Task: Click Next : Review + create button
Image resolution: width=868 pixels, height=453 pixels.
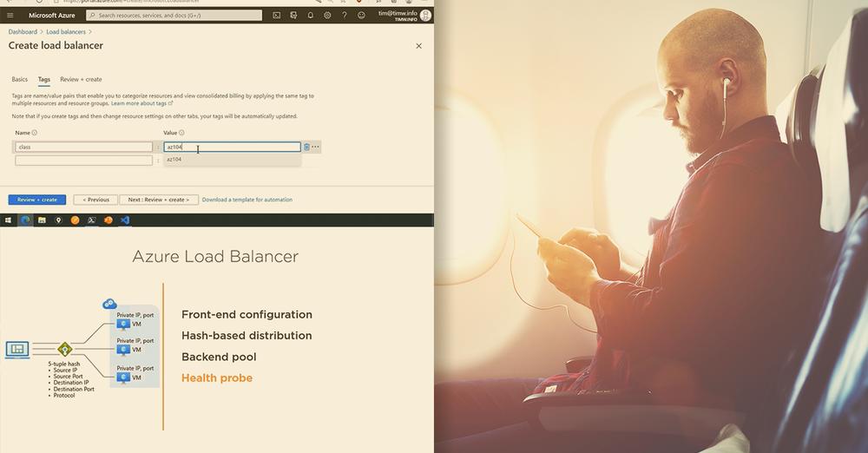Action: tap(159, 200)
